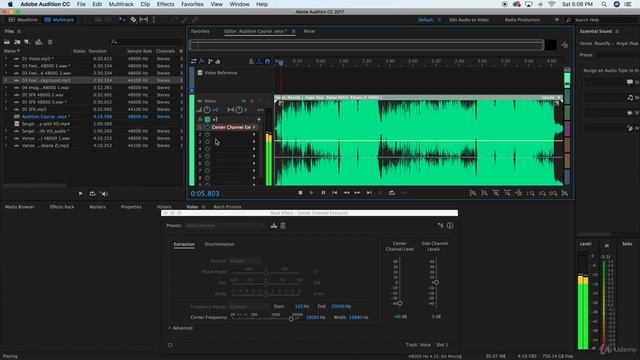Click the trash icon in Files panel

click(50, 42)
